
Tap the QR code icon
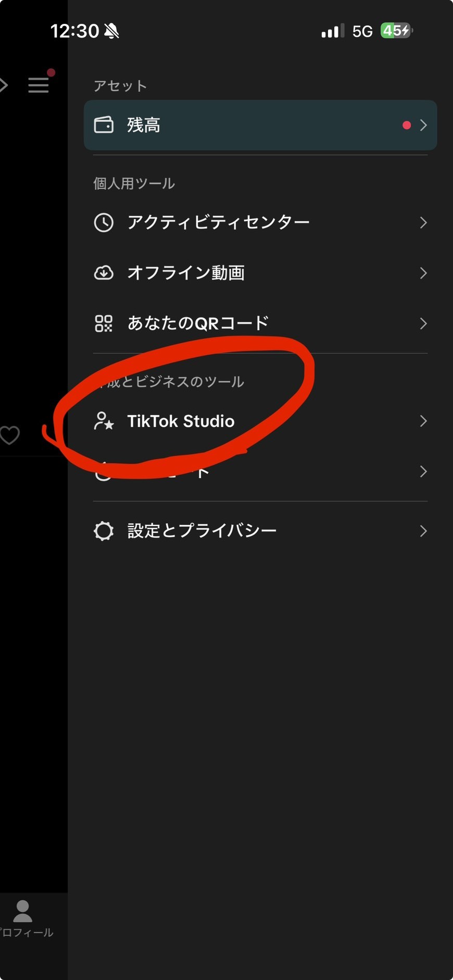[x=104, y=323]
